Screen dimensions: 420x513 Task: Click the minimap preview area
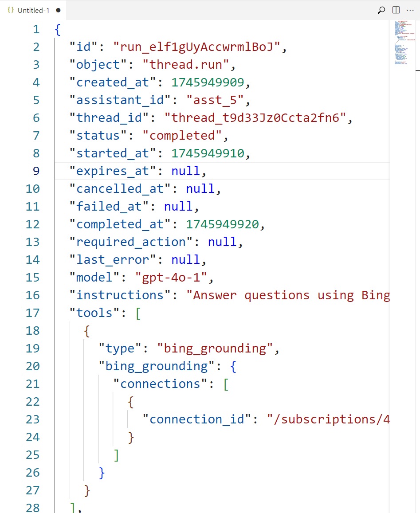pyautogui.click(x=403, y=42)
